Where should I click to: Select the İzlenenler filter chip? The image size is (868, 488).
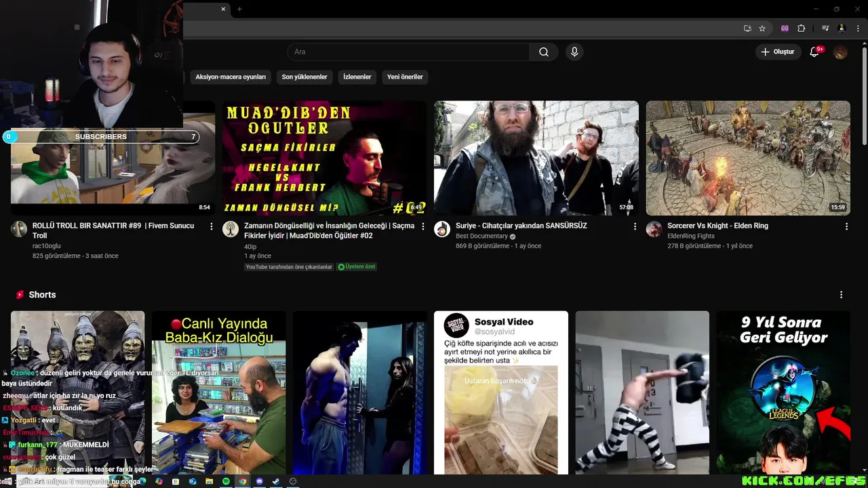pos(357,77)
